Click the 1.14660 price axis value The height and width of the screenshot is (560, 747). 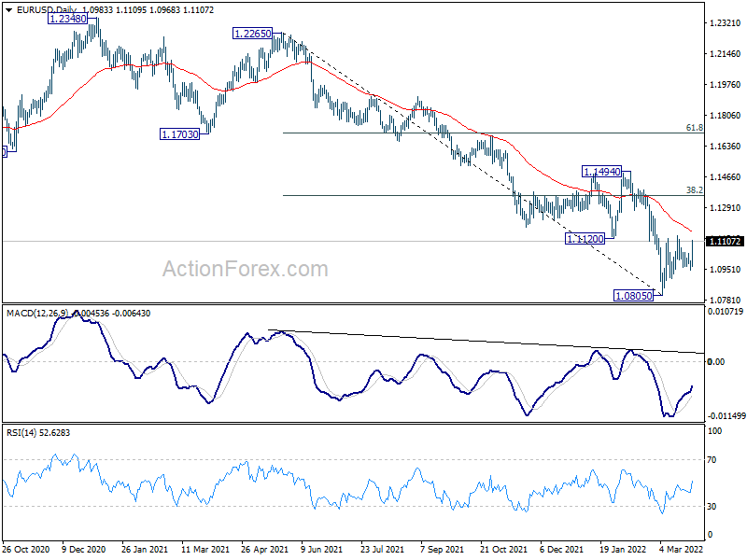point(726,177)
